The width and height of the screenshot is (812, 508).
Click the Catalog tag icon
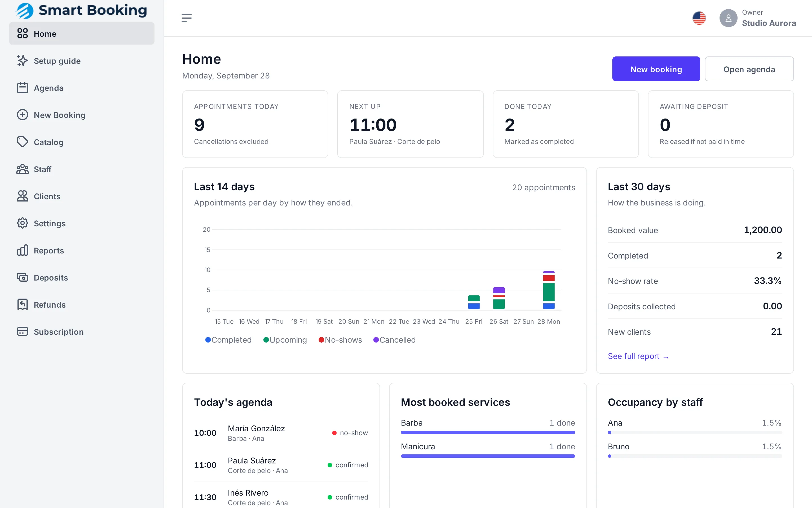tap(23, 142)
